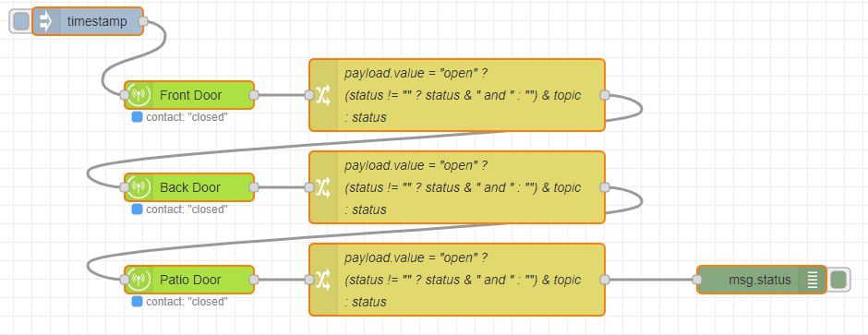Select the first change node shuffle icon
The width and height of the screenshot is (868, 335).
pos(323,95)
